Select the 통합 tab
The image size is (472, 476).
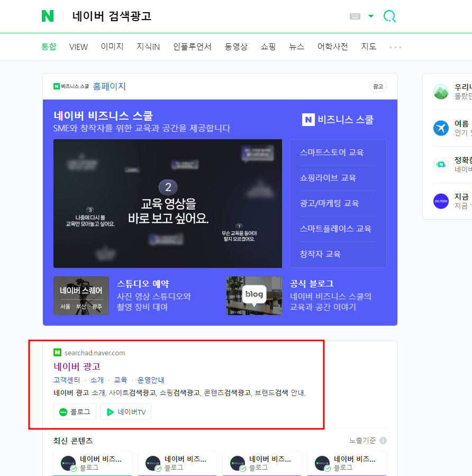click(x=49, y=47)
